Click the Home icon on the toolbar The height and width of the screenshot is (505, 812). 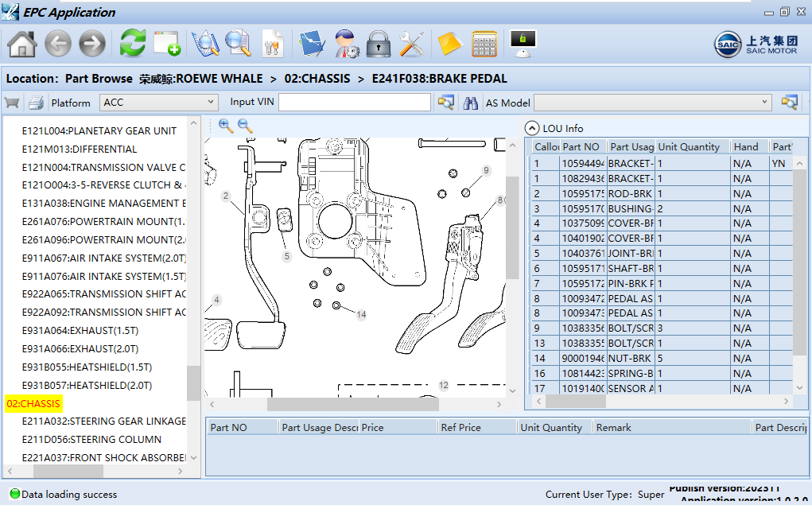[x=21, y=45]
